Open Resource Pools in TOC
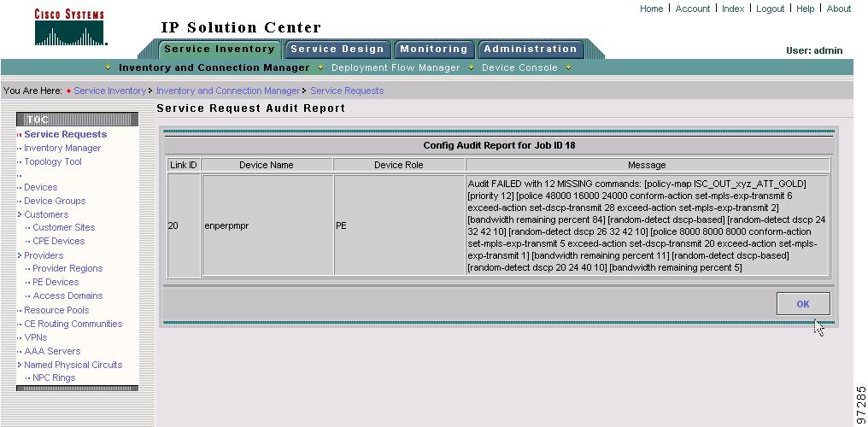The width and height of the screenshot is (868, 427). (56, 310)
